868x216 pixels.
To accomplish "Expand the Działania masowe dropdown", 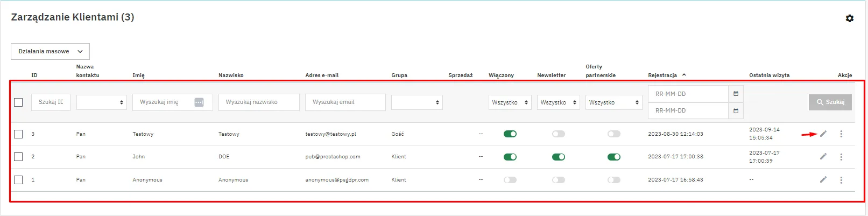I will (x=50, y=51).
